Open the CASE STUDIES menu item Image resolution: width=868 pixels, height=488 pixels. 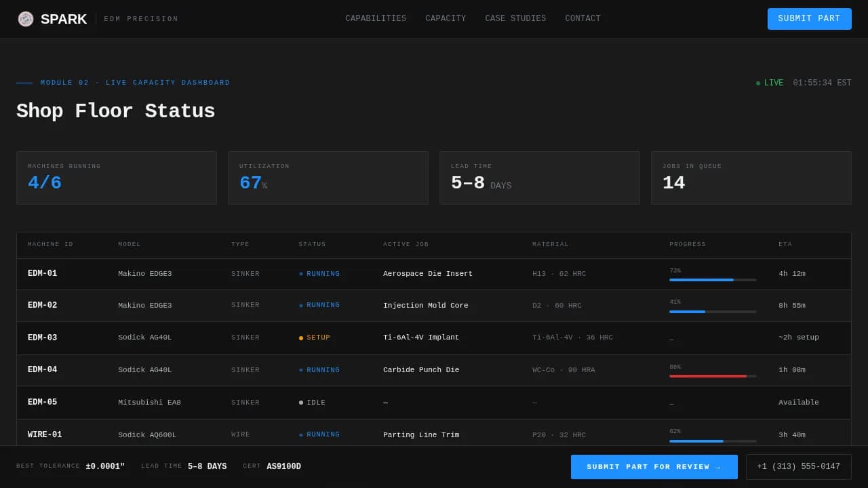pyautogui.click(x=515, y=18)
